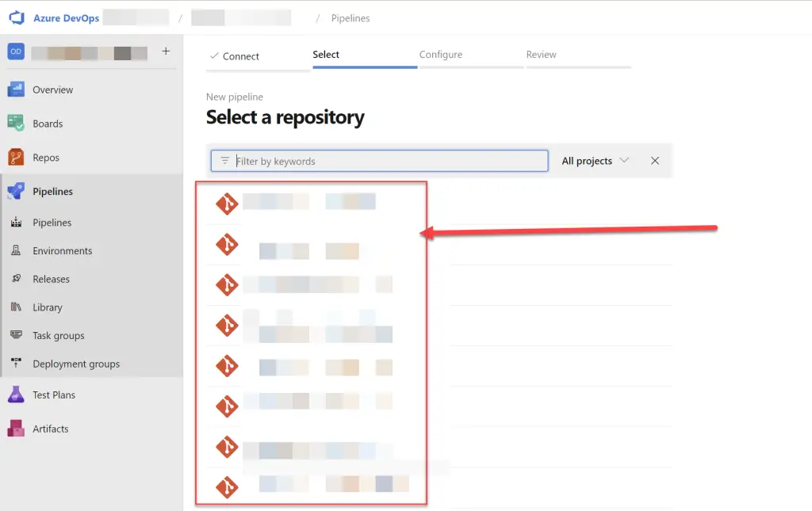Open the Overview sidebar icon
812x511 pixels.
click(x=16, y=90)
